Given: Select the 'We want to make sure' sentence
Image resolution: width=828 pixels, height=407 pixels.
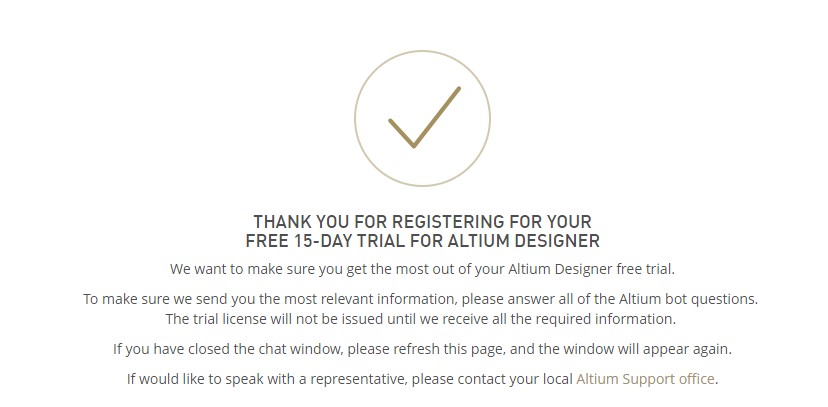Looking at the screenshot, I should pyautogui.click(x=422, y=269).
